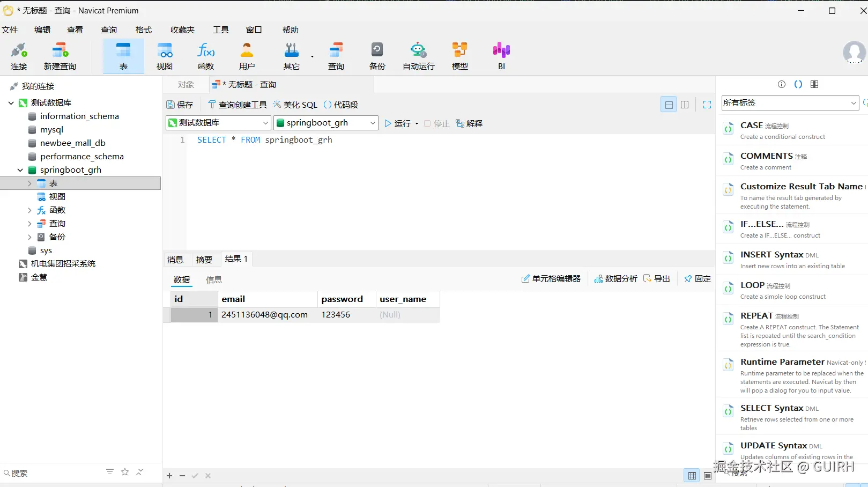Open the 收藏夹 menu
868x487 pixels.
click(182, 30)
